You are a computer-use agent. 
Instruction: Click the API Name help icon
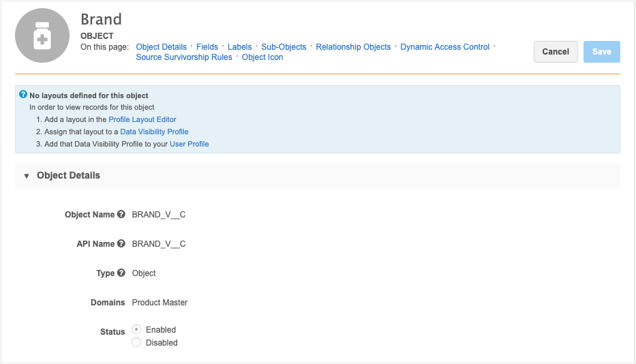121,243
